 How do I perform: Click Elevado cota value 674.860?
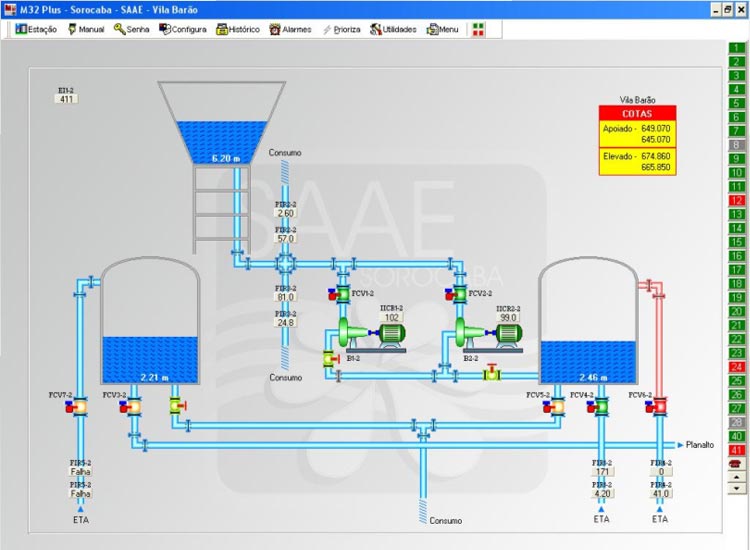pyautogui.click(x=655, y=156)
